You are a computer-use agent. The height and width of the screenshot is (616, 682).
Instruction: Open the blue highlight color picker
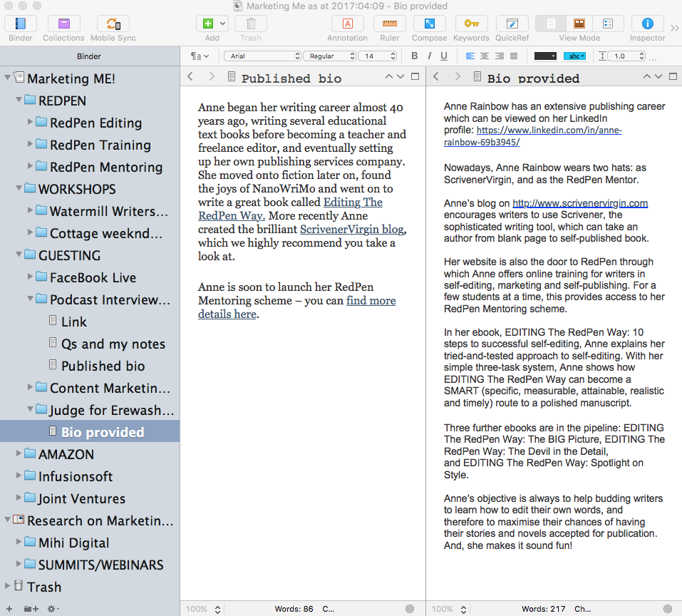click(574, 56)
